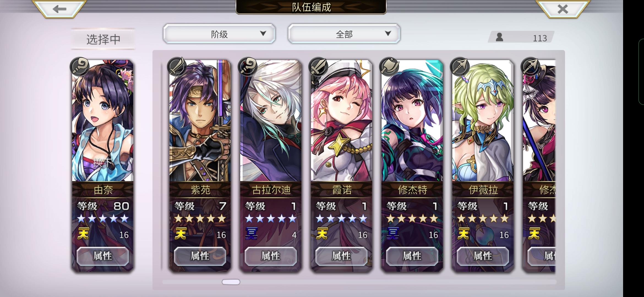Click the staff weapon icon on 古拉尔迪's card
The width and height of the screenshot is (644, 297).
click(248, 67)
